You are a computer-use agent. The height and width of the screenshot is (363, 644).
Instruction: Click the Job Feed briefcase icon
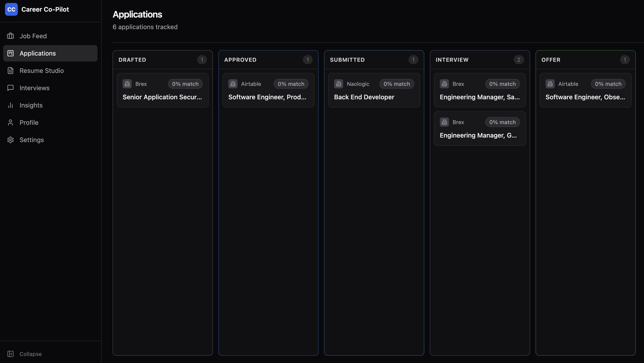(x=10, y=36)
